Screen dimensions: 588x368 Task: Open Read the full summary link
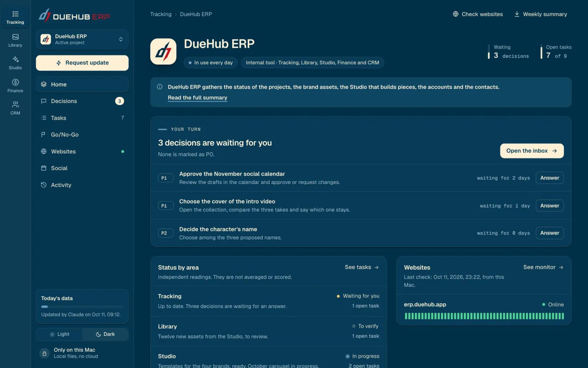[x=197, y=98]
